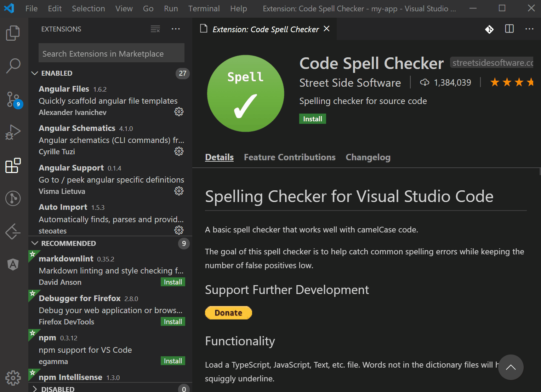Close the Code Spell Checker tab
This screenshot has height=392, width=541.
click(326, 29)
